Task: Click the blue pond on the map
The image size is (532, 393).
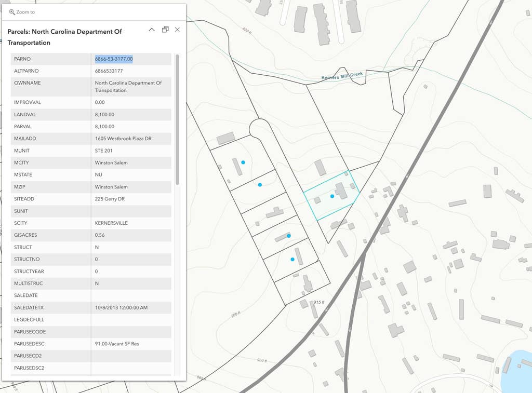Action: [516, 372]
